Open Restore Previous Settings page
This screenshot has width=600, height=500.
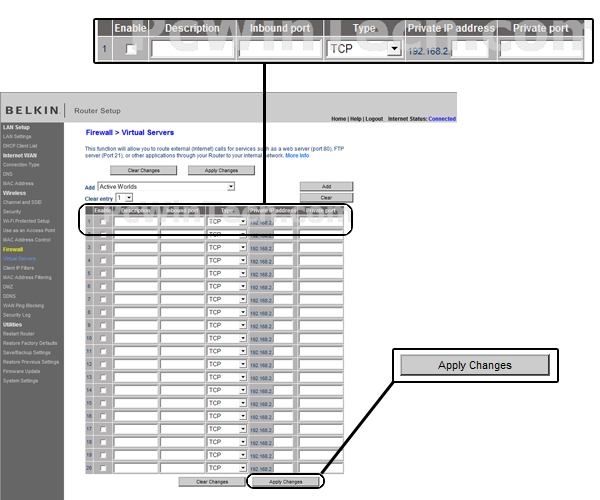coord(31,362)
